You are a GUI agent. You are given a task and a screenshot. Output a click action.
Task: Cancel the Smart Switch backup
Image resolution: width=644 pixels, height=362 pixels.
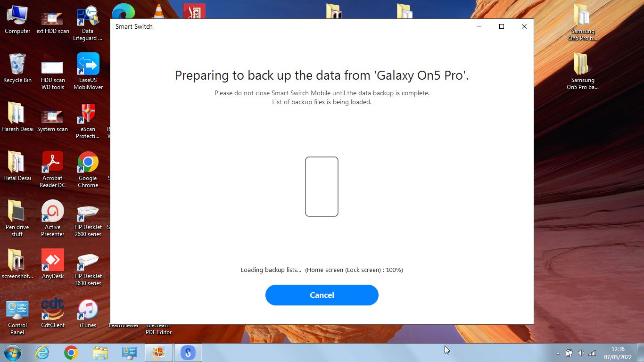point(322,295)
